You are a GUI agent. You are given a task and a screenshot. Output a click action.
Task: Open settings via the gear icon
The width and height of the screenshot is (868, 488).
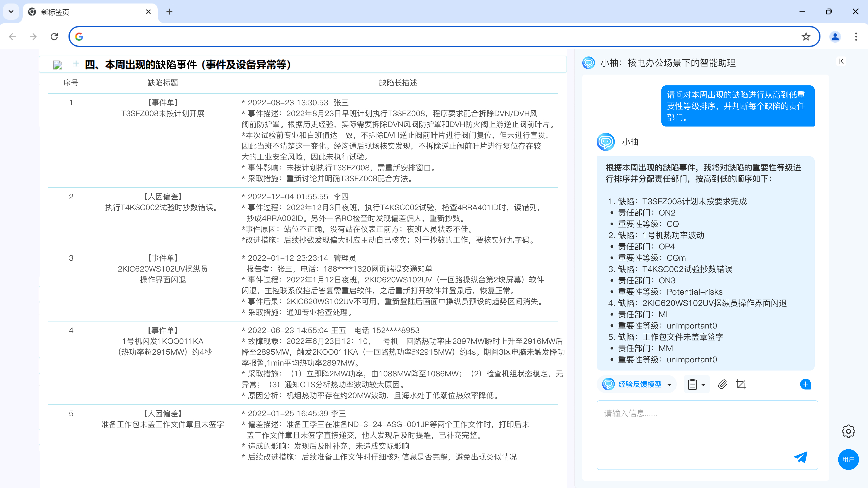point(848,431)
